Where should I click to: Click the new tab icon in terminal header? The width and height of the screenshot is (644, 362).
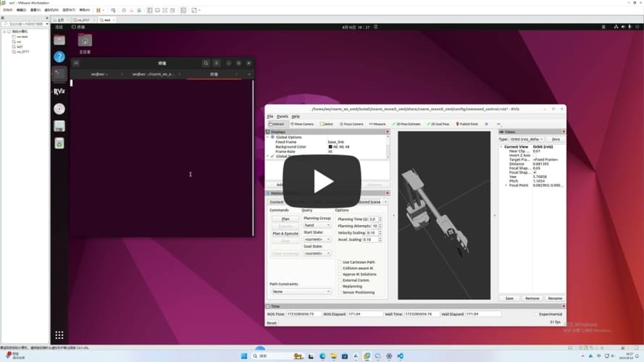coord(76,63)
